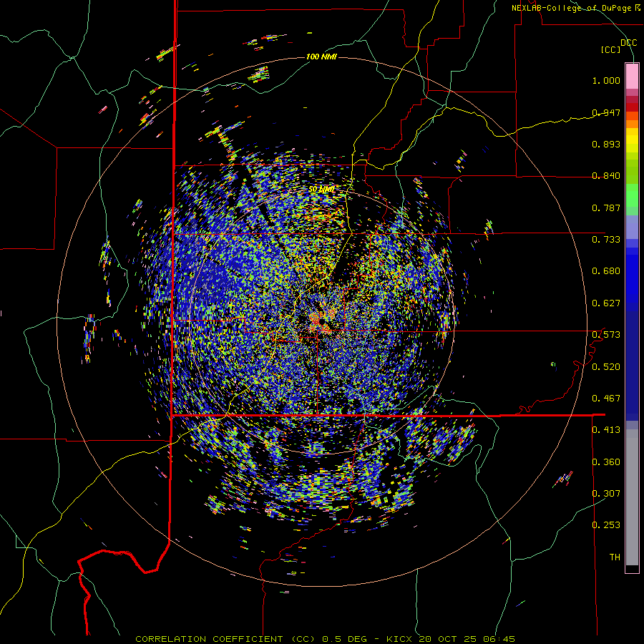Click the 0.520 legend value
Image resolution: width=644 pixels, height=644 pixels.
click(606, 367)
